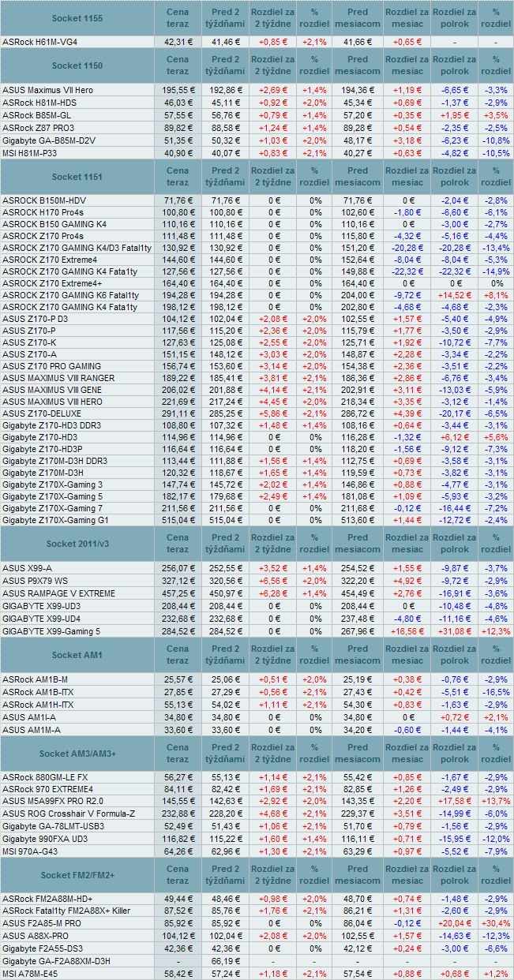This screenshot has width=514, height=980.
Task: Select the ASUS AM1M-A row name
Action: click(x=31, y=730)
